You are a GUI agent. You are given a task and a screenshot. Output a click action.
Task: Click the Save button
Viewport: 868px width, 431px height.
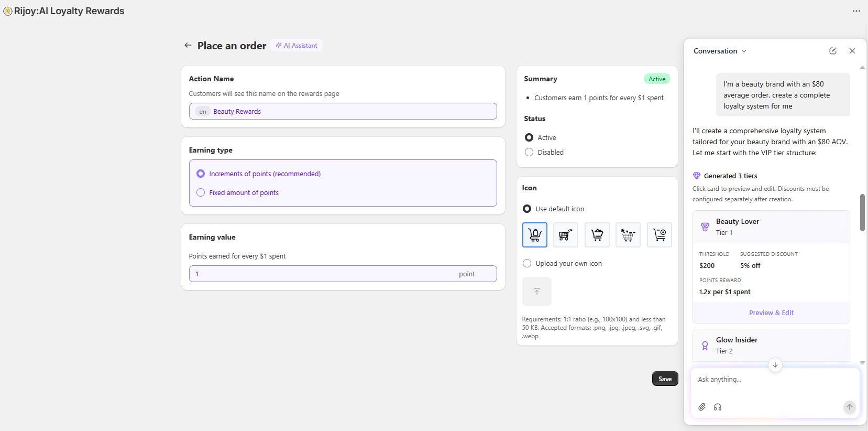pyautogui.click(x=665, y=379)
